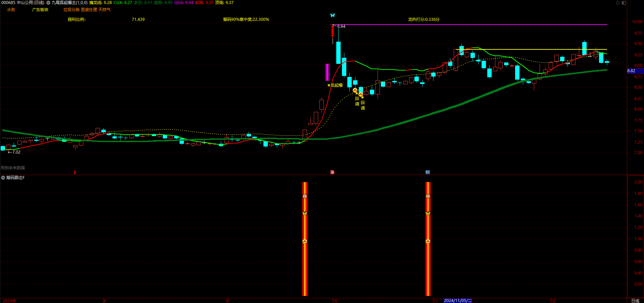Click the 日线 period button at bottom right

coord(635,301)
